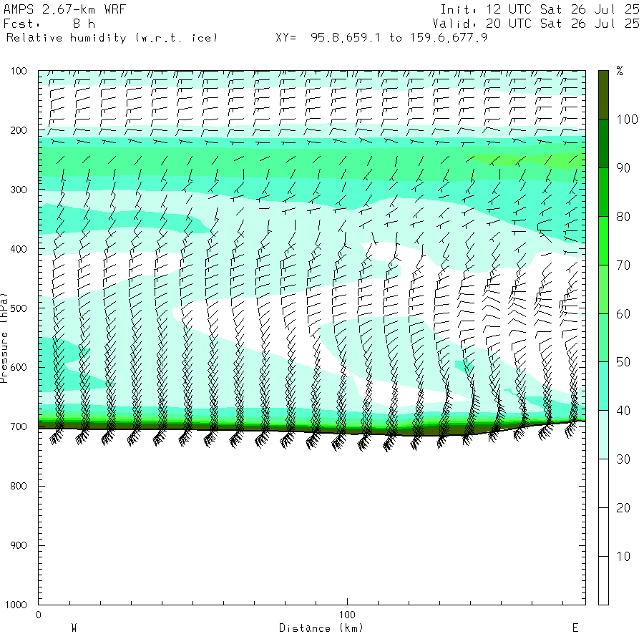The width and height of the screenshot is (644, 644).
Task: Click the distance axis '100' label
Action: [x=347, y=615]
